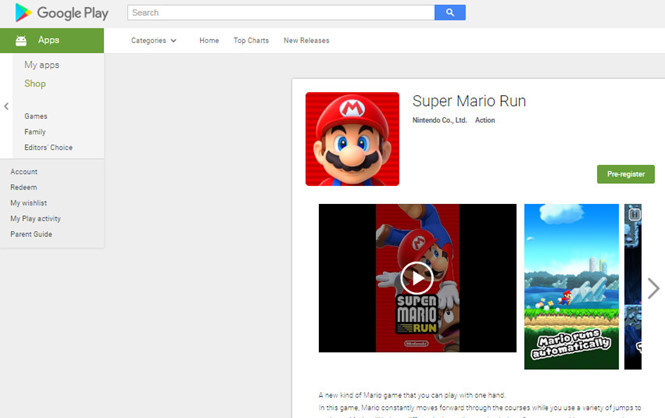Open the partially visible third screenshot

[x=633, y=287]
